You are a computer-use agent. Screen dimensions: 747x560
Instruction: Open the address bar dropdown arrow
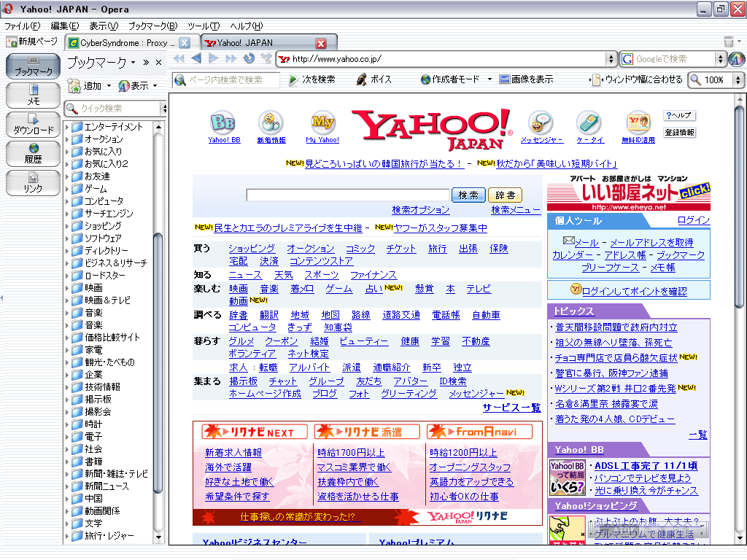point(611,59)
